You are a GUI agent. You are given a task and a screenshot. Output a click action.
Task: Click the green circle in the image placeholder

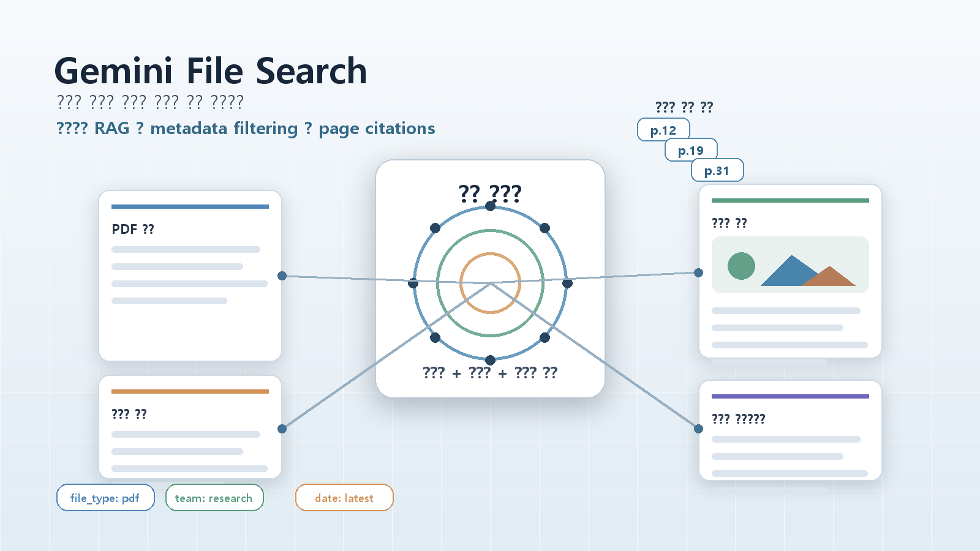tap(741, 266)
